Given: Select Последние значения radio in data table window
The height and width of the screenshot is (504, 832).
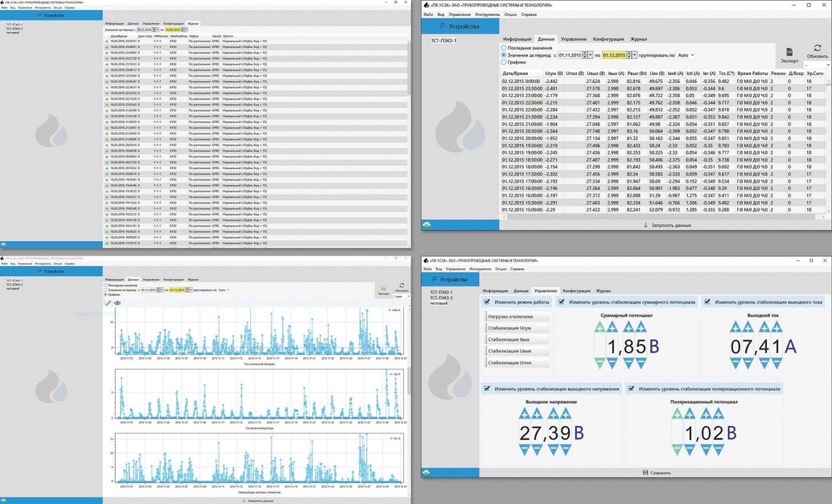Looking at the screenshot, I should click(504, 47).
